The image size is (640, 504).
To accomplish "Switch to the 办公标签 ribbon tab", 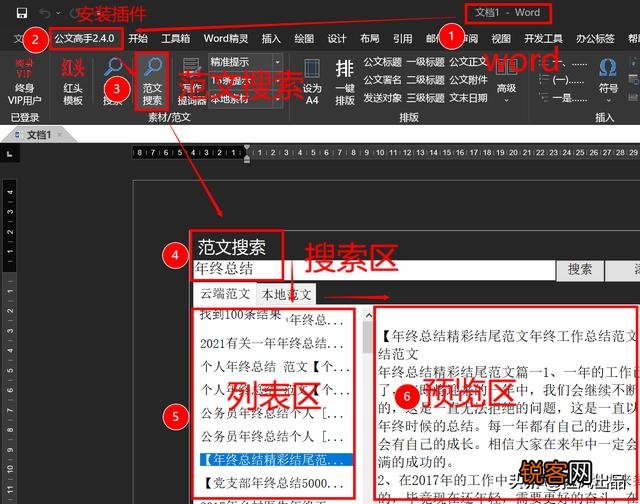I will click(595, 39).
